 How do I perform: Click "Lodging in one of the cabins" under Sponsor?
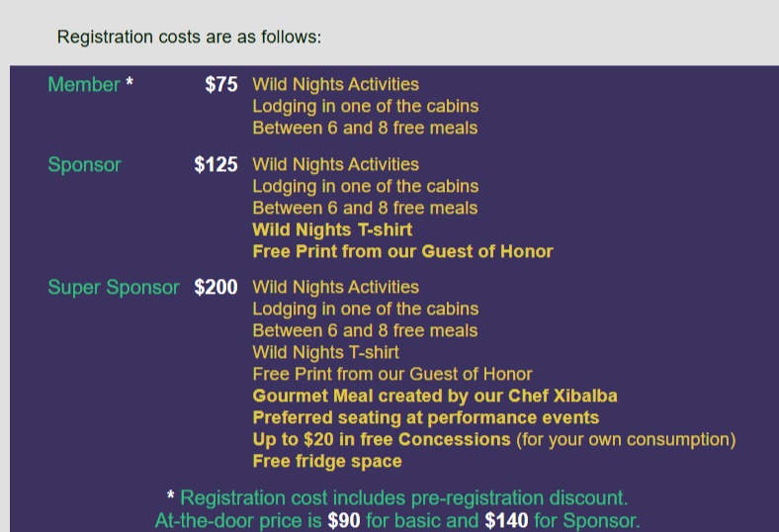(x=365, y=186)
